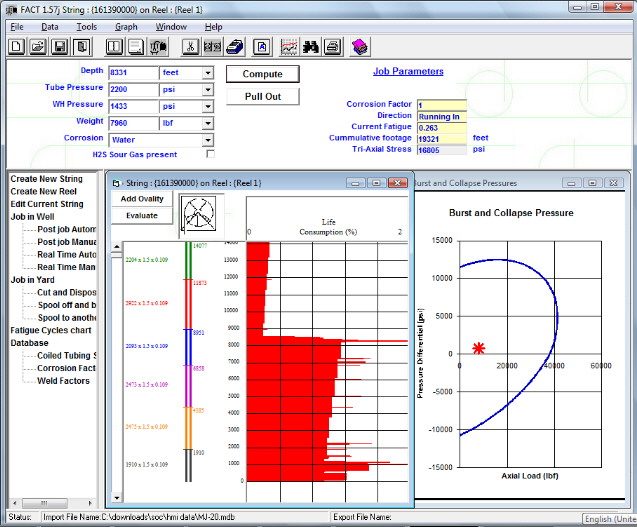Open the Tools menu
The height and width of the screenshot is (527, 637).
pyautogui.click(x=87, y=26)
